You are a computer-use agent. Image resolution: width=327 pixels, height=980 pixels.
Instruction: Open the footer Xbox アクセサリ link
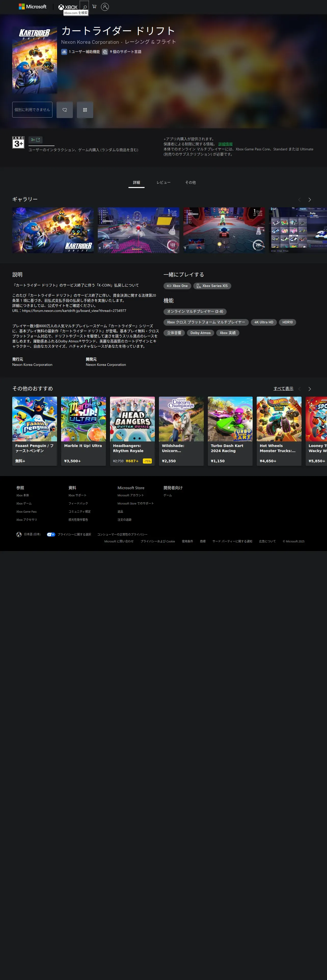[x=27, y=520]
